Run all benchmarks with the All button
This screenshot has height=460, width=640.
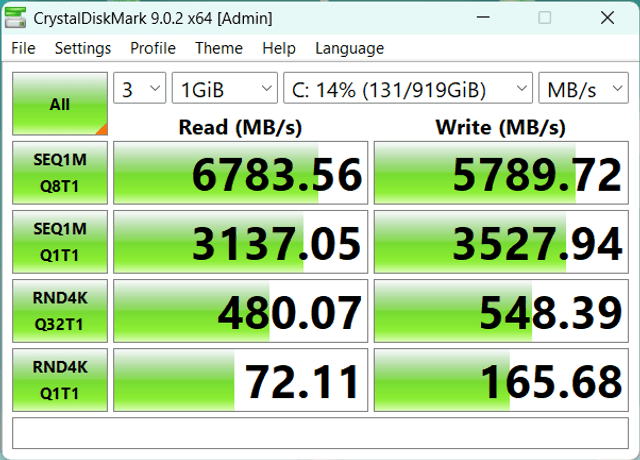coord(60,104)
